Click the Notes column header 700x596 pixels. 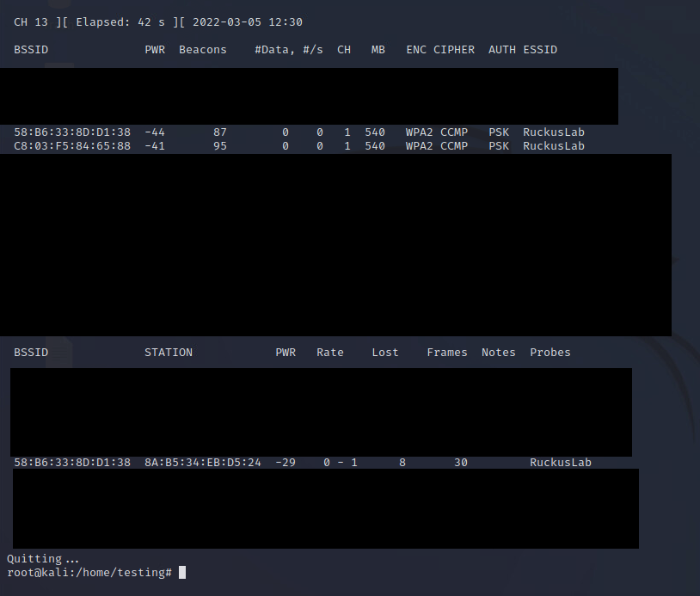click(499, 353)
